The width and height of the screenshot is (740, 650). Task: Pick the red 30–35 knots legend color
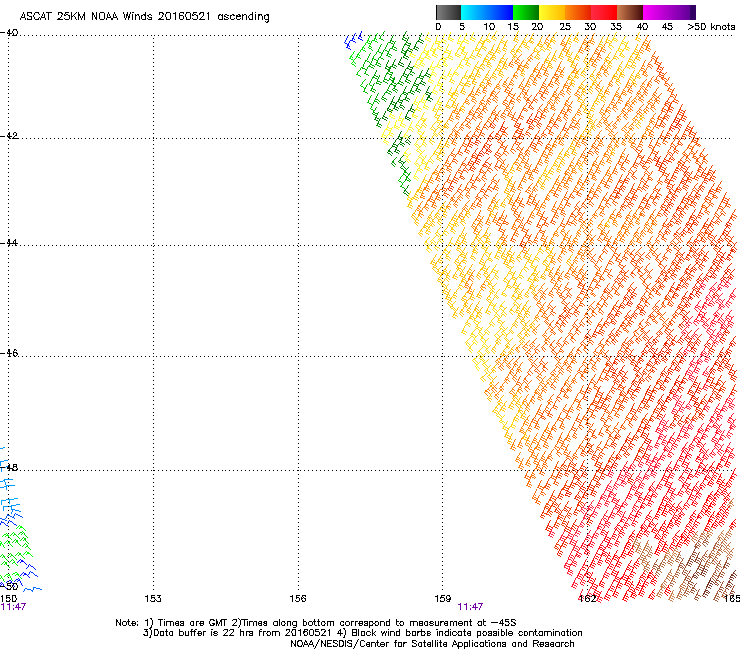[x=604, y=12]
